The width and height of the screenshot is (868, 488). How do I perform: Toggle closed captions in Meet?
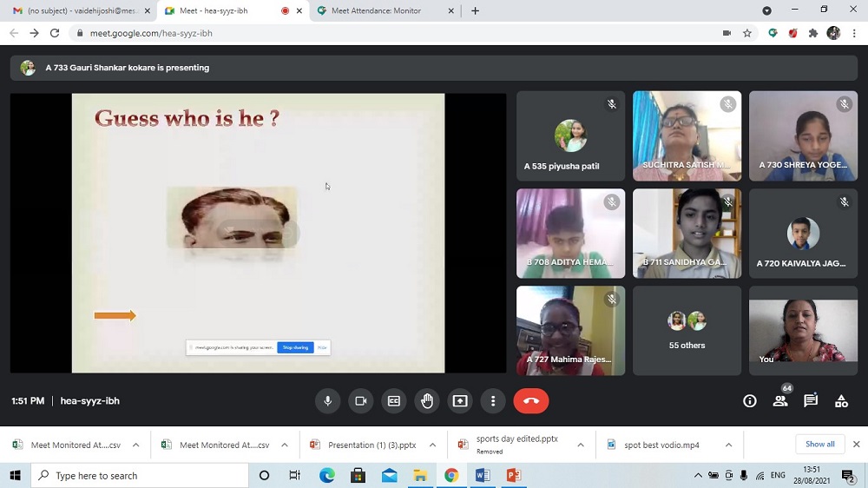click(x=393, y=401)
